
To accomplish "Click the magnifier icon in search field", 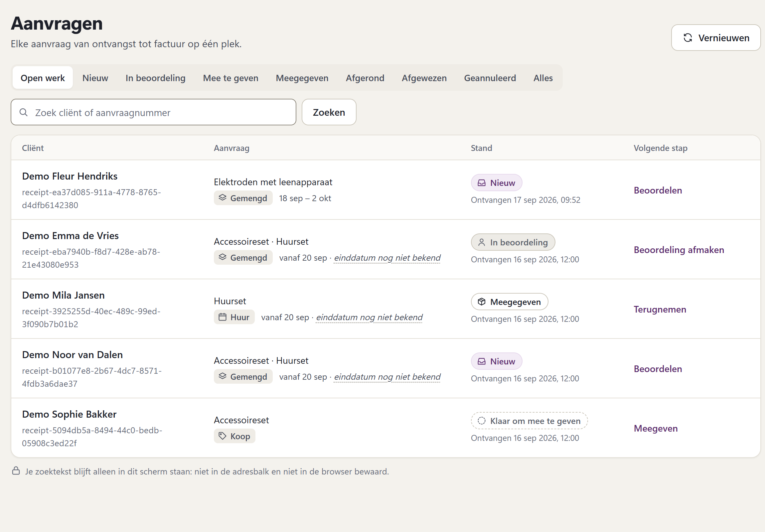I will 23,112.
